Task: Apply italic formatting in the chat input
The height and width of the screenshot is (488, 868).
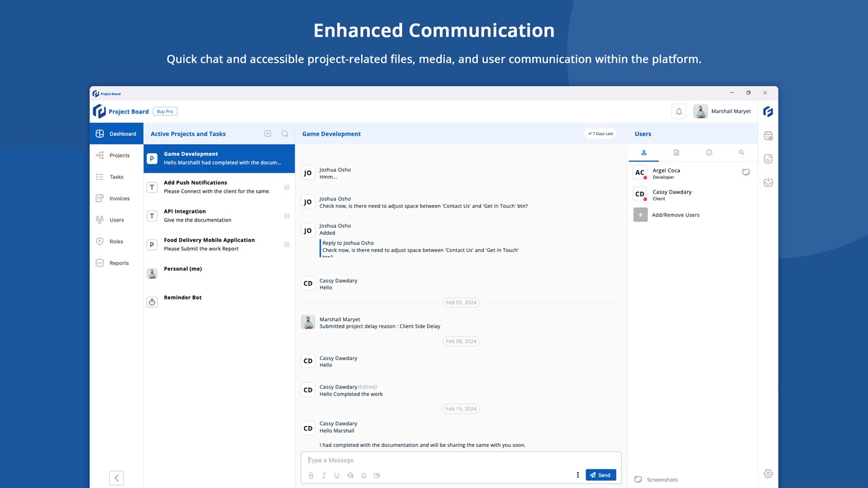Action: point(323,475)
